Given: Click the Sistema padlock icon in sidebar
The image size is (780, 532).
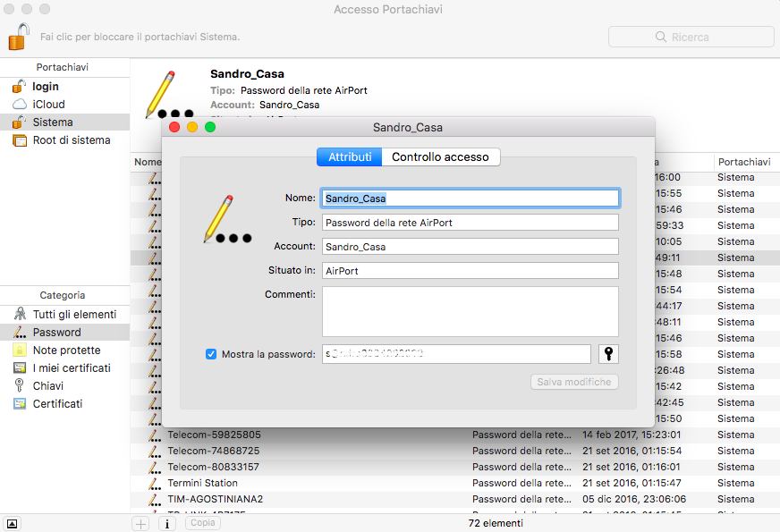Looking at the screenshot, I should tap(19, 122).
